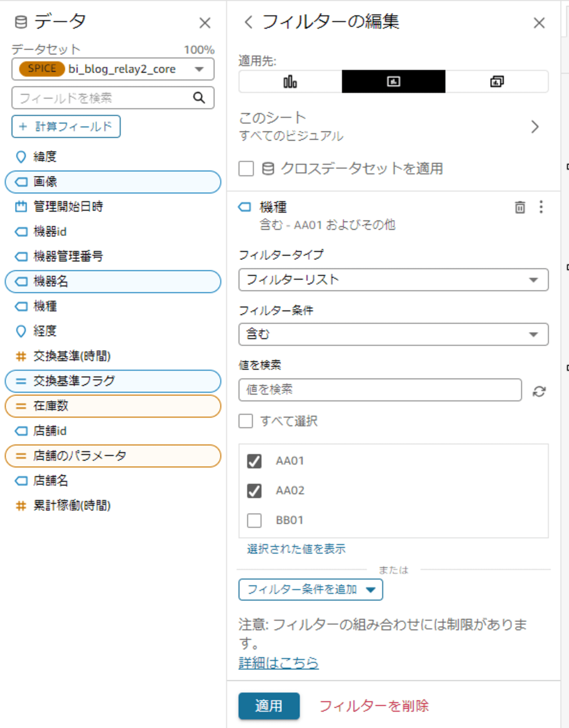Go back from フィルターの編集 with the arrow

pyautogui.click(x=249, y=22)
